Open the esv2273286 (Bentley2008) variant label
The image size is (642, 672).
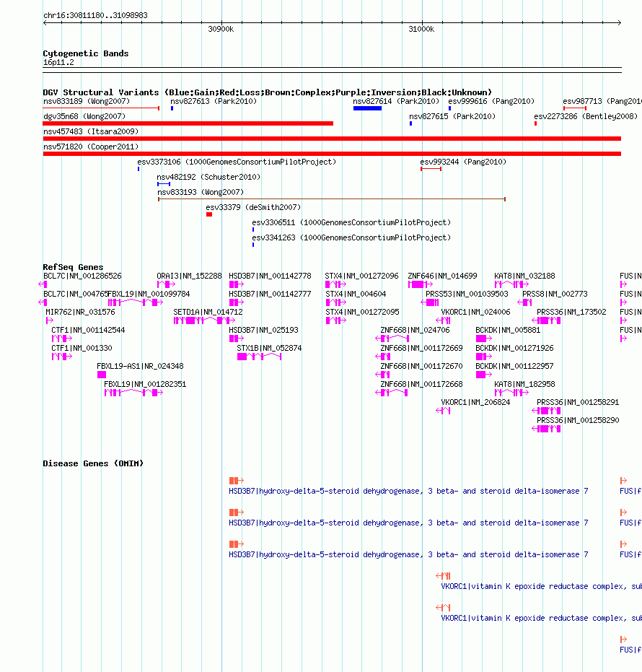[x=586, y=116]
